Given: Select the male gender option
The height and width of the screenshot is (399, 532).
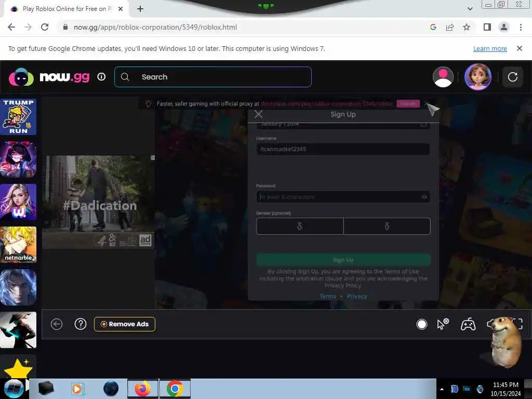Looking at the screenshot, I should [x=387, y=227].
